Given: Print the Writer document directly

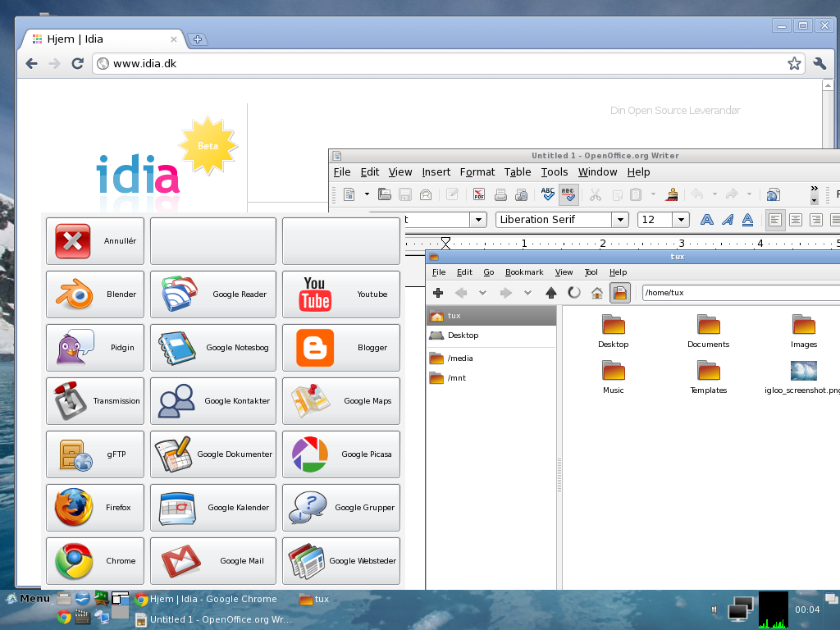Looking at the screenshot, I should coord(500,194).
